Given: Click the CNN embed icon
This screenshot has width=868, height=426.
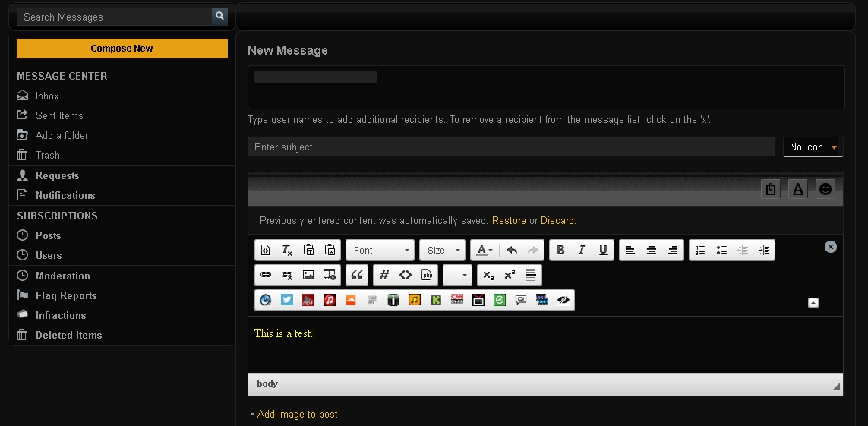Looking at the screenshot, I should click(x=456, y=300).
